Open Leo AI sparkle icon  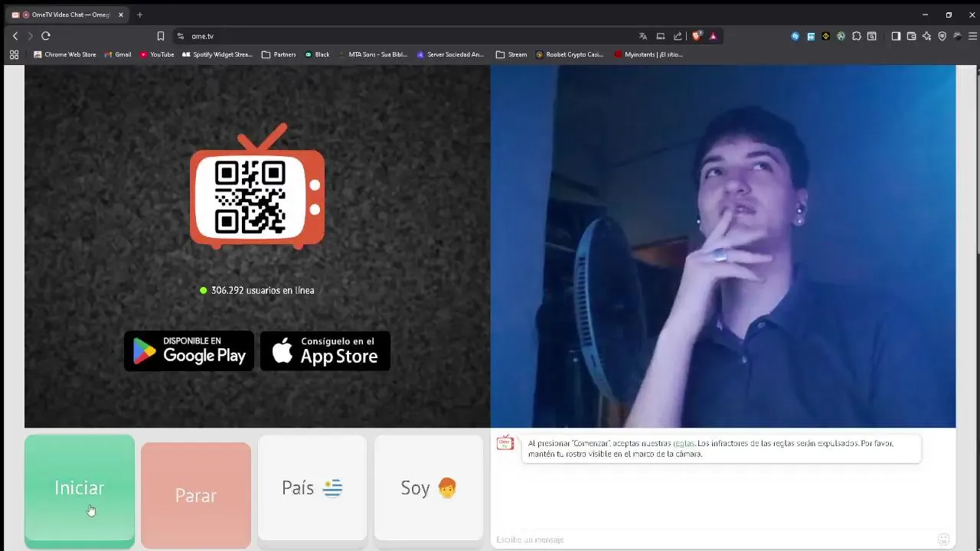(x=926, y=36)
